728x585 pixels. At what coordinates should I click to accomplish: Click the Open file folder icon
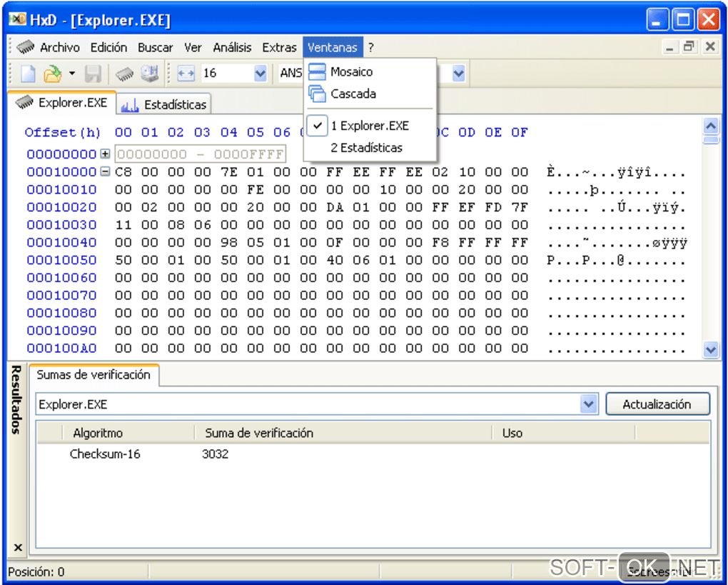53,74
